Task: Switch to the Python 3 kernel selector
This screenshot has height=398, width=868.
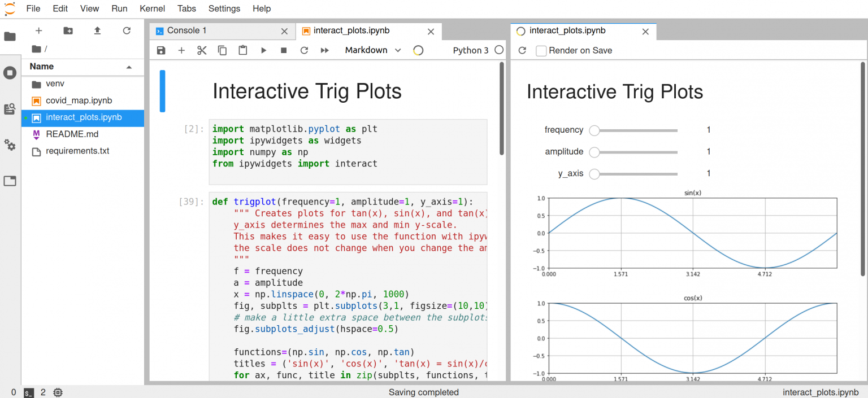Action: pyautogui.click(x=470, y=50)
